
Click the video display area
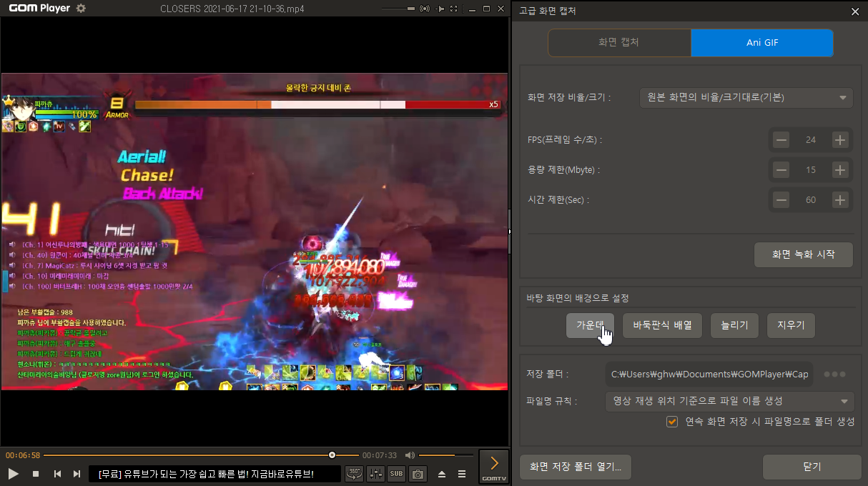(254, 231)
